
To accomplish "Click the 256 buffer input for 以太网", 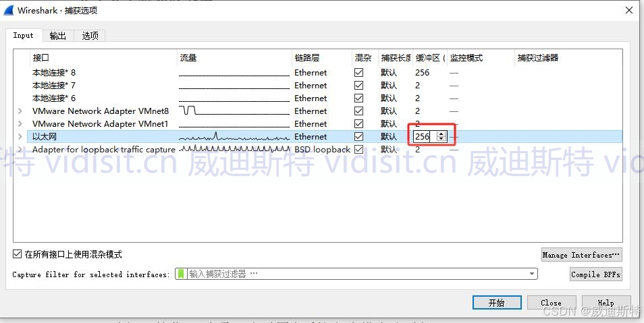I will (425, 136).
